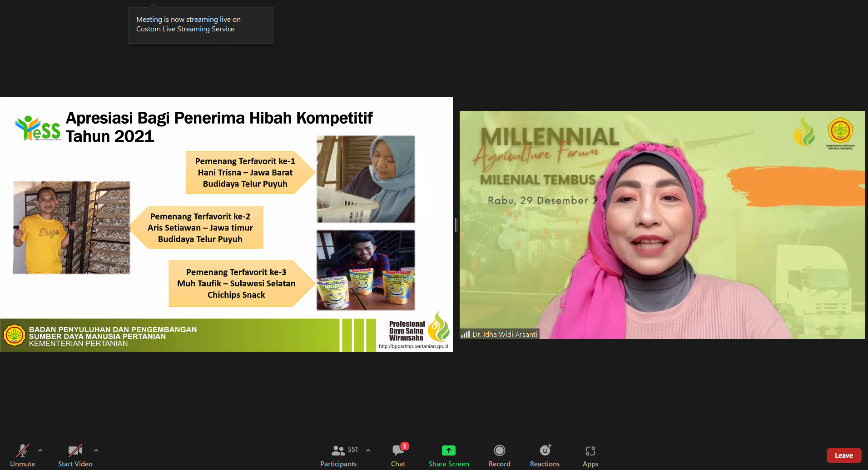Open audio options arrow beside Unmute
This screenshot has height=470, width=868.
coord(40,450)
